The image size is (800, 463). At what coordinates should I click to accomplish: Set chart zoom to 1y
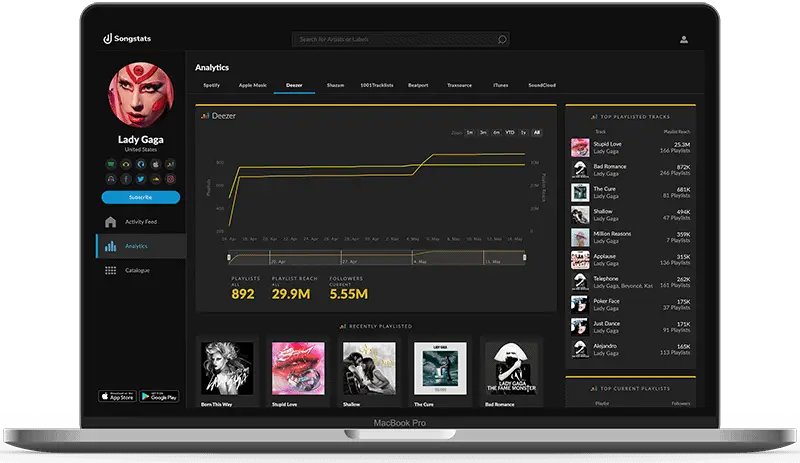point(523,133)
